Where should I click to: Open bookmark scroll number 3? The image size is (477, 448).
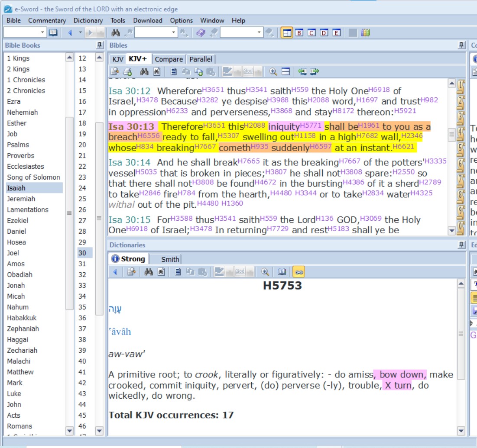point(461,118)
